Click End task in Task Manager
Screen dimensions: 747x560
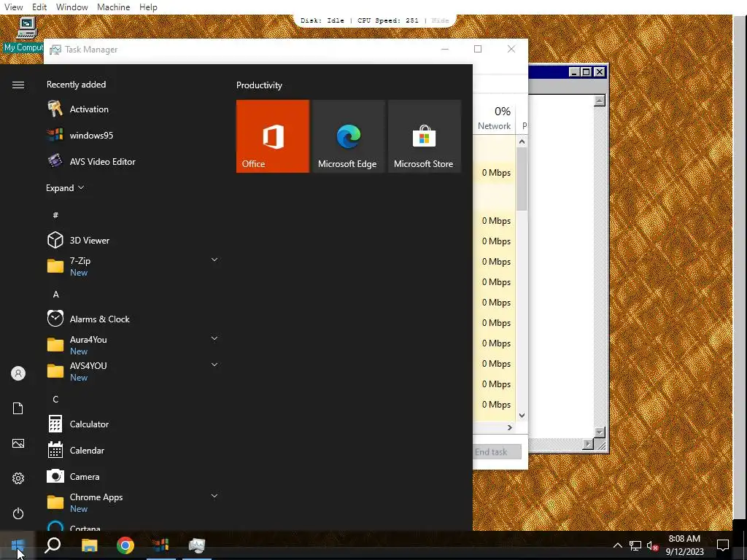click(x=497, y=452)
